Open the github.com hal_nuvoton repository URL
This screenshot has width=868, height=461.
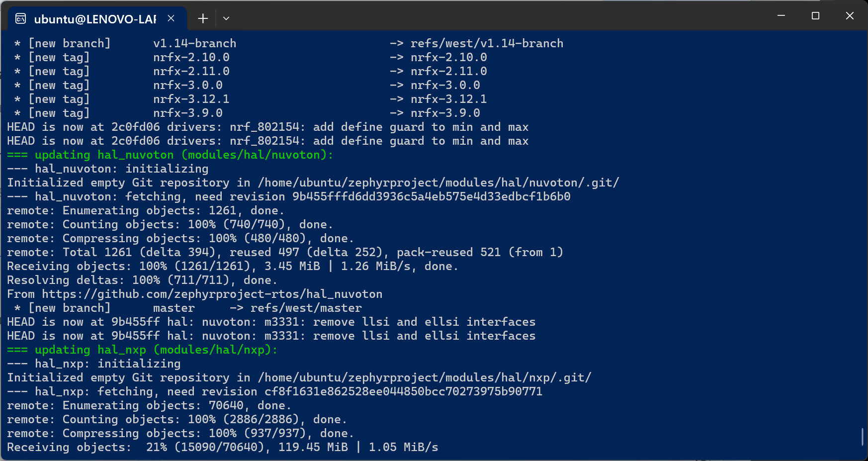tap(212, 294)
